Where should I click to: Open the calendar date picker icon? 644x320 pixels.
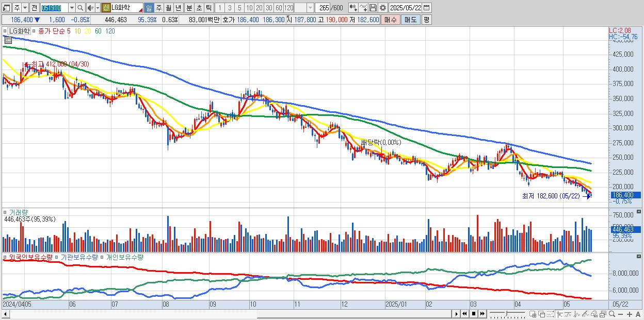426,8
